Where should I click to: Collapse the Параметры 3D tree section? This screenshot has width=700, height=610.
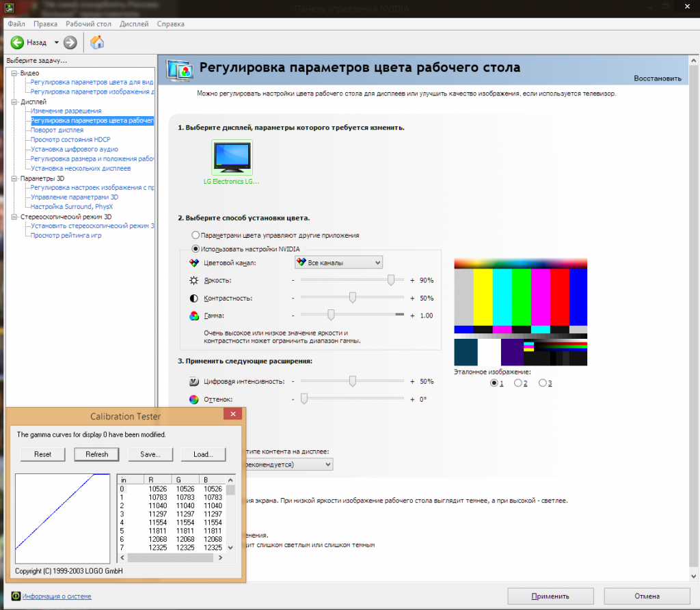(14, 178)
